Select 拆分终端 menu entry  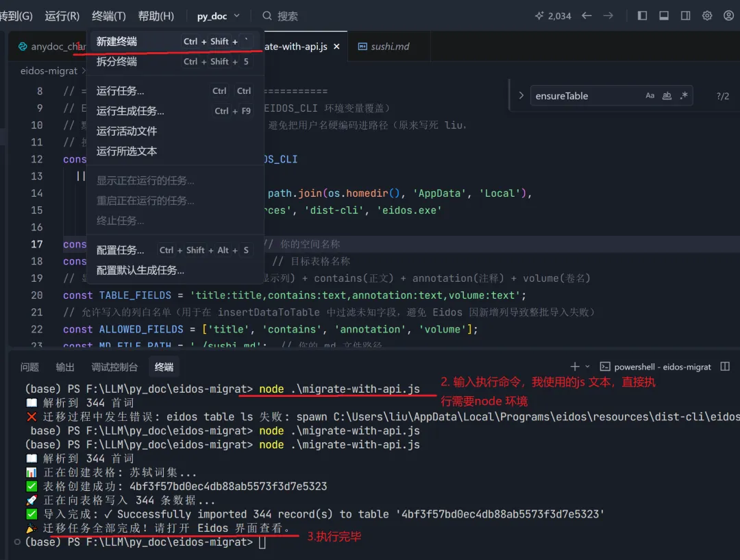point(175,62)
